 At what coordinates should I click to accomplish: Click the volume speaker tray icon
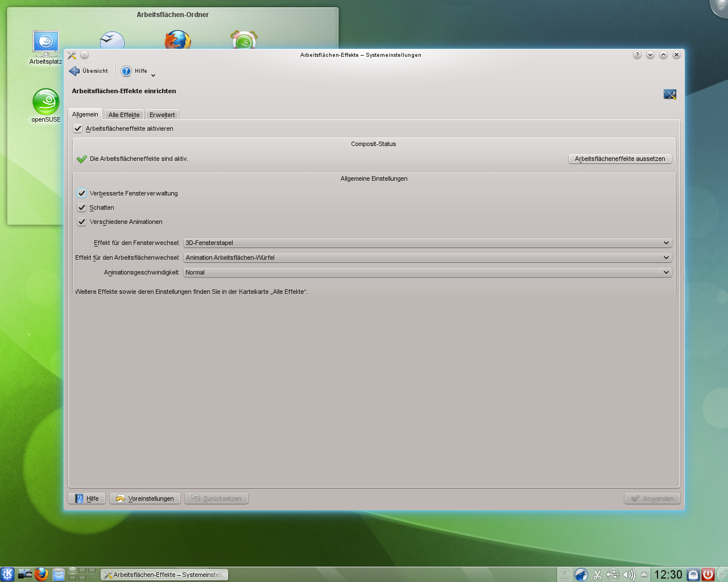coord(628,575)
